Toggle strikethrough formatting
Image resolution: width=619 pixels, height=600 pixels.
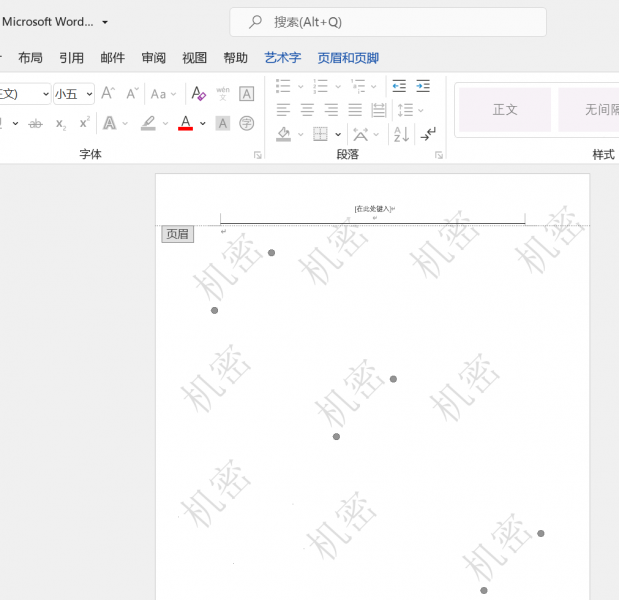[x=36, y=124]
